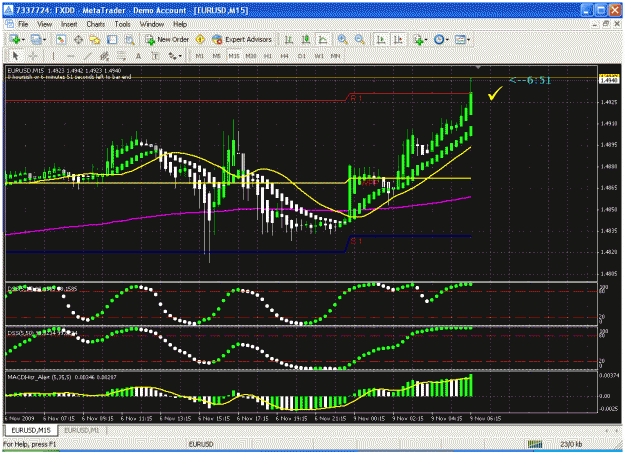Switch to Bar Chart display

[289, 39]
